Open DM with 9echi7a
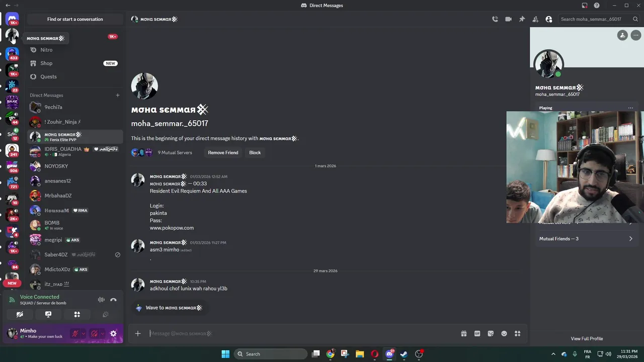Image resolution: width=644 pixels, height=362 pixels. [x=75, y=107]
